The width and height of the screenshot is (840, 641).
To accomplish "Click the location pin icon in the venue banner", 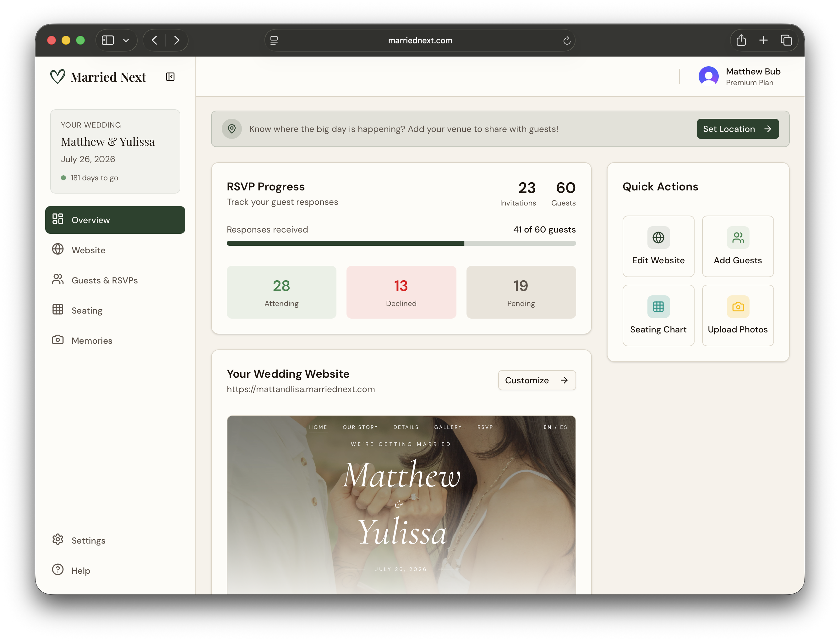I will tap(232, 129).
